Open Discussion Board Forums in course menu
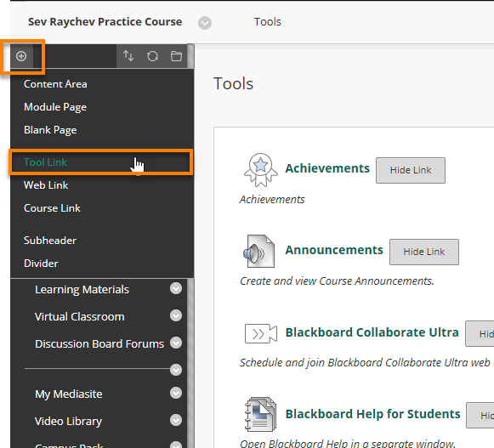The width and height of the screenshot is (494, 448). pyautogui.click(x=99, y=344)
